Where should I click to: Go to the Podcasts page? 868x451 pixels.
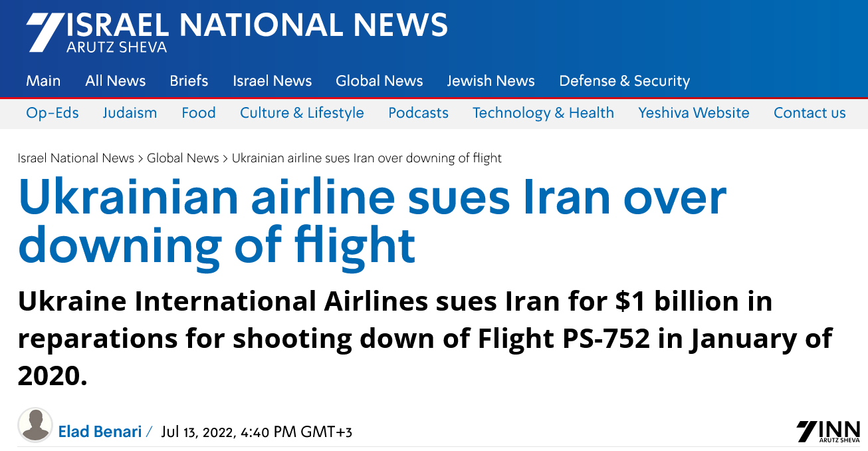[418, 113]
